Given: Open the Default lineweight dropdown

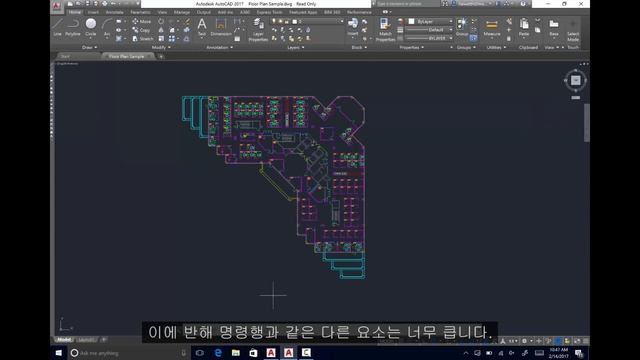Looking at the screenshot, I should pyautogui.click(x=429, y=30).
